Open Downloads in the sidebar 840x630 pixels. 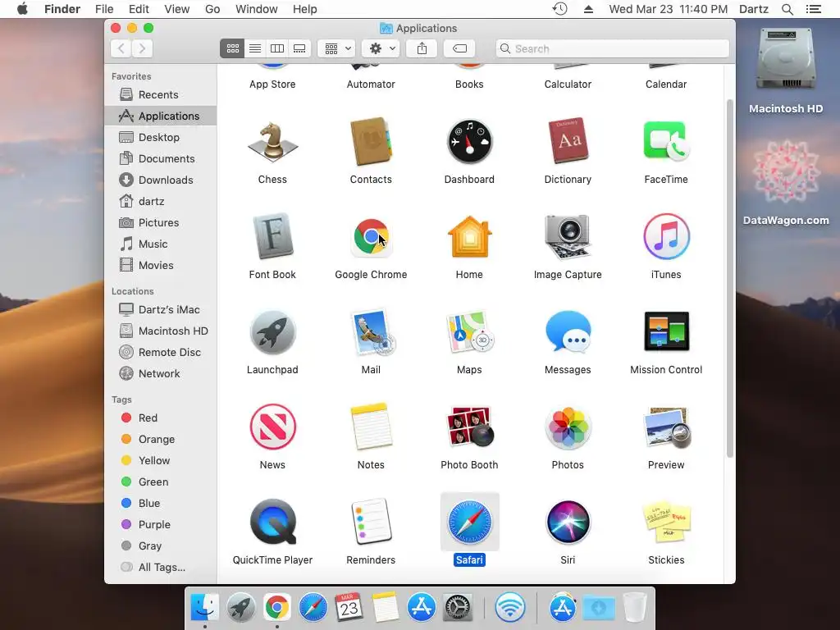(160, 180)
